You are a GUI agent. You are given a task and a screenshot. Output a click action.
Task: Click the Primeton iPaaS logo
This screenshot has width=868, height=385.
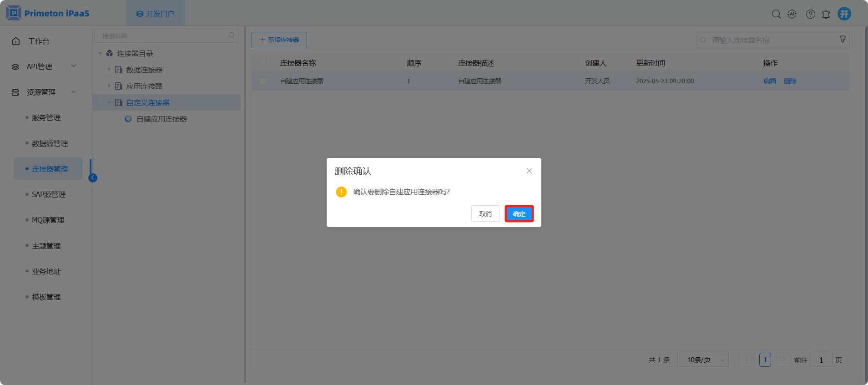pyautogui.click(x=48, y=13)
